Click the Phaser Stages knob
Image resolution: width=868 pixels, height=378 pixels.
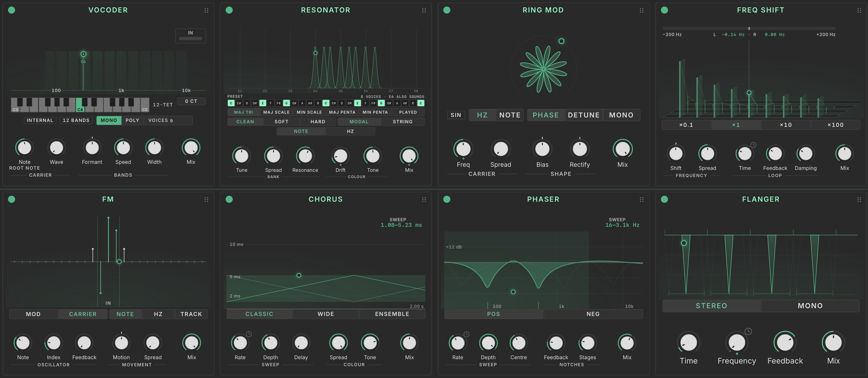(x=587, y=343)
